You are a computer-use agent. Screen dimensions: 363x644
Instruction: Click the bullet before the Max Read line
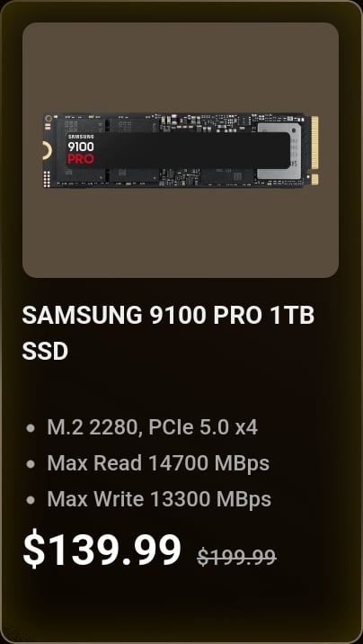click(30, 464)
